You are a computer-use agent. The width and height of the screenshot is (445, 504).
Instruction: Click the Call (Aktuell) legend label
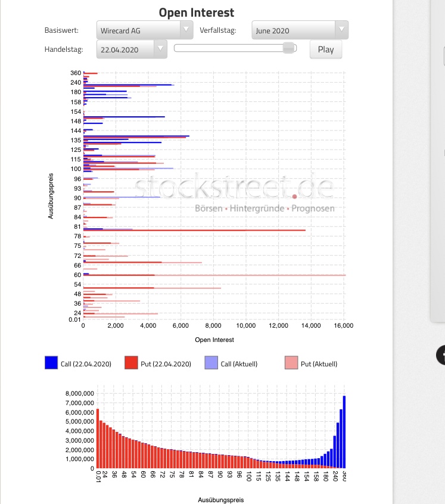pyautogui.click(x=239, y=364)
